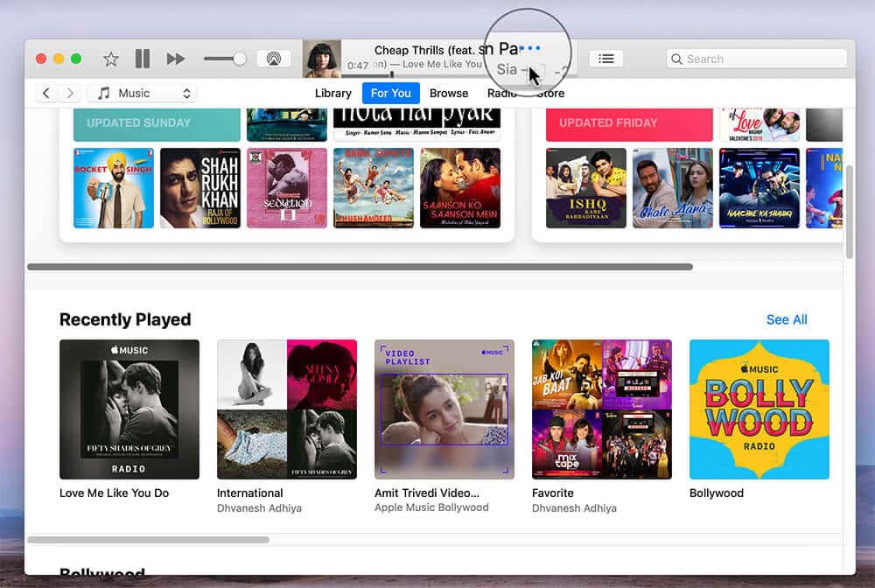
Task: Click the vertical page scrollbar
Action: pyautogui.click(x=850, y=212)
